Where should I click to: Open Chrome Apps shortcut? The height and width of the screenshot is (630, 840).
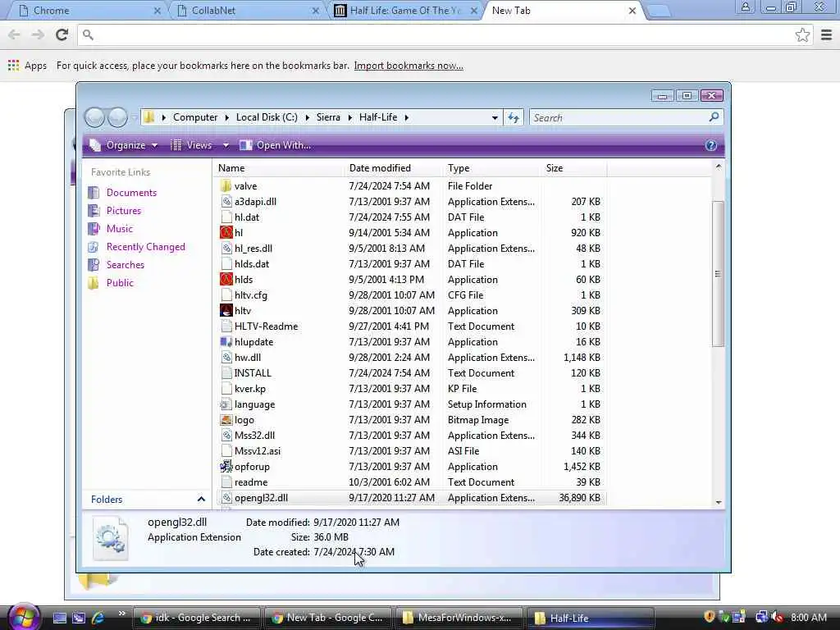(x=27, y=66)
